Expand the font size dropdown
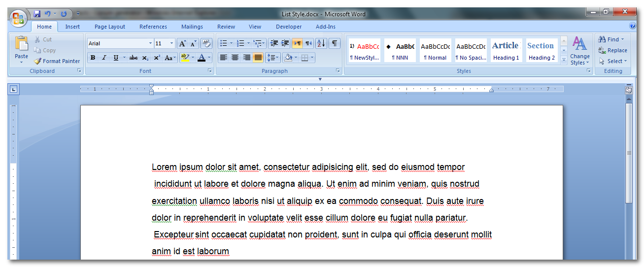The width and height of the screenshot is (644, 267). tap(171, 43)
